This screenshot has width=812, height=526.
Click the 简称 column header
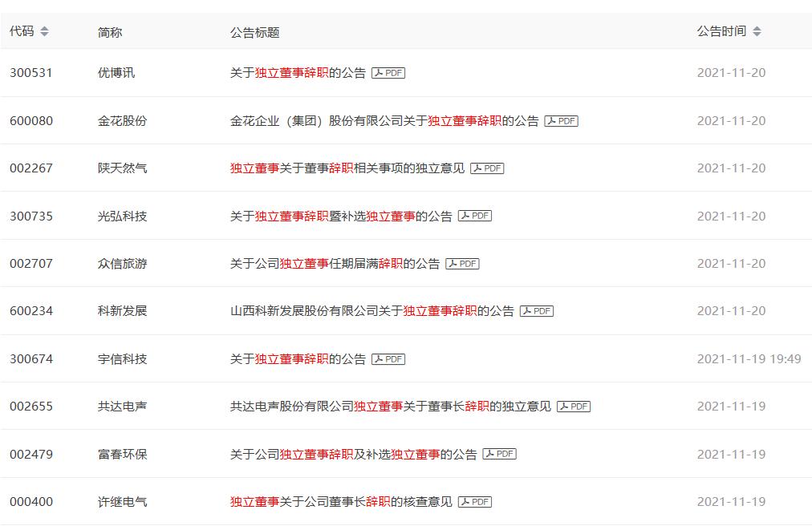tap(108, 33)
